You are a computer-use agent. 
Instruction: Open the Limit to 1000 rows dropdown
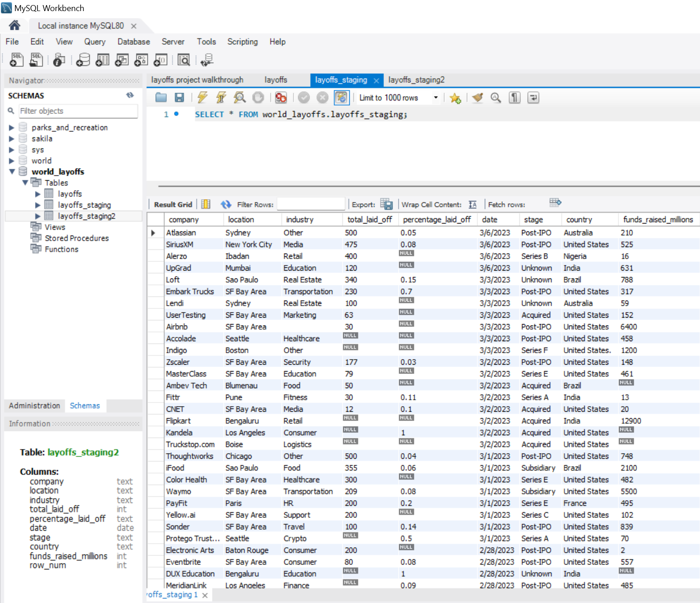point(435,97)
